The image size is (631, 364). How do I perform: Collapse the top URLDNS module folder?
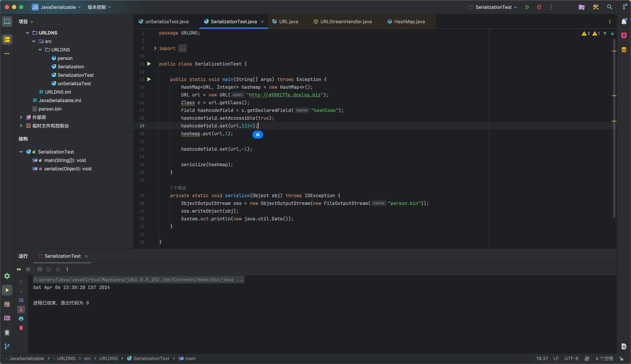coord(27,33)
